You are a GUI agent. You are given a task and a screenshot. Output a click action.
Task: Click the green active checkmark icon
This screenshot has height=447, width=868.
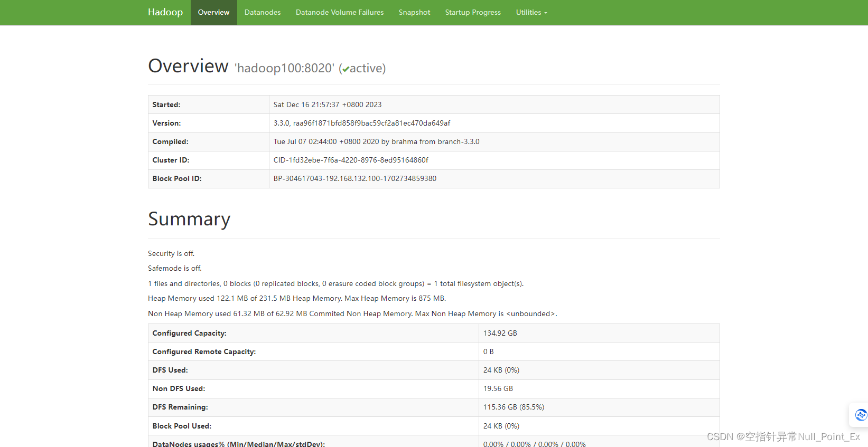click(x=346, y=69)
